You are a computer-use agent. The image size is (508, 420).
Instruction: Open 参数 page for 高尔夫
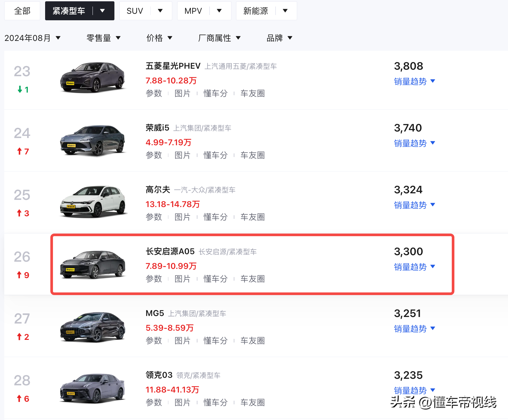(x=154, y=217)
